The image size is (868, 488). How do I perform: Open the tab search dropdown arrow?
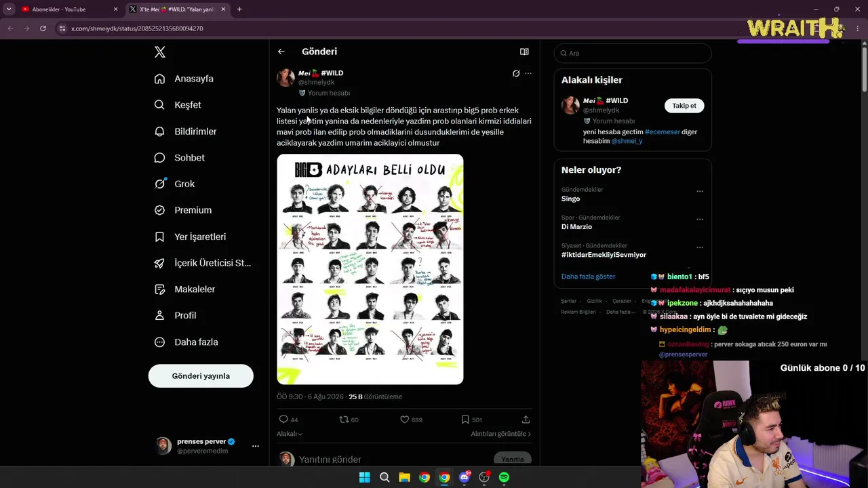(x=8, y=9)
